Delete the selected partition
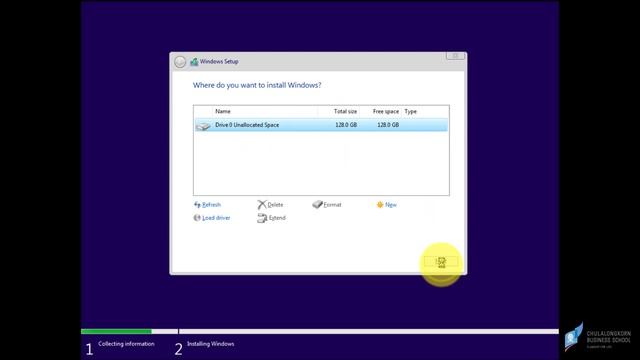Screen dimensions: 640x360 pos(270,204)
